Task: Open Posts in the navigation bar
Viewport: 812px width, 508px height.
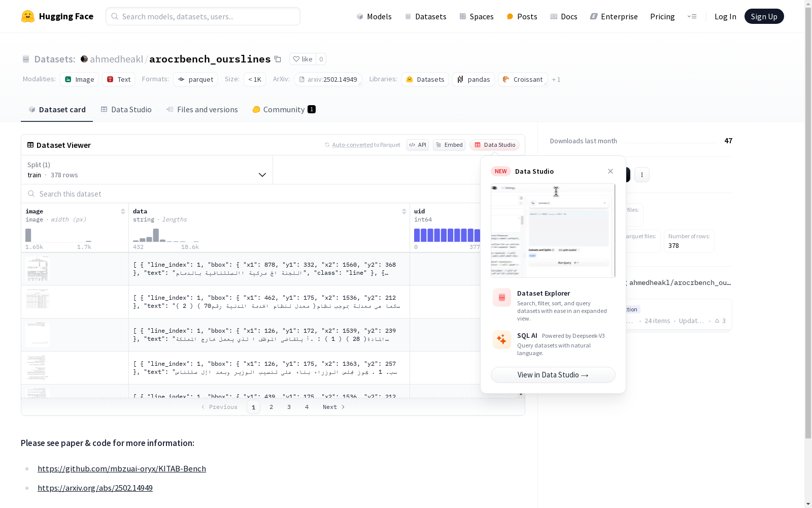Action: click(522, 16)
